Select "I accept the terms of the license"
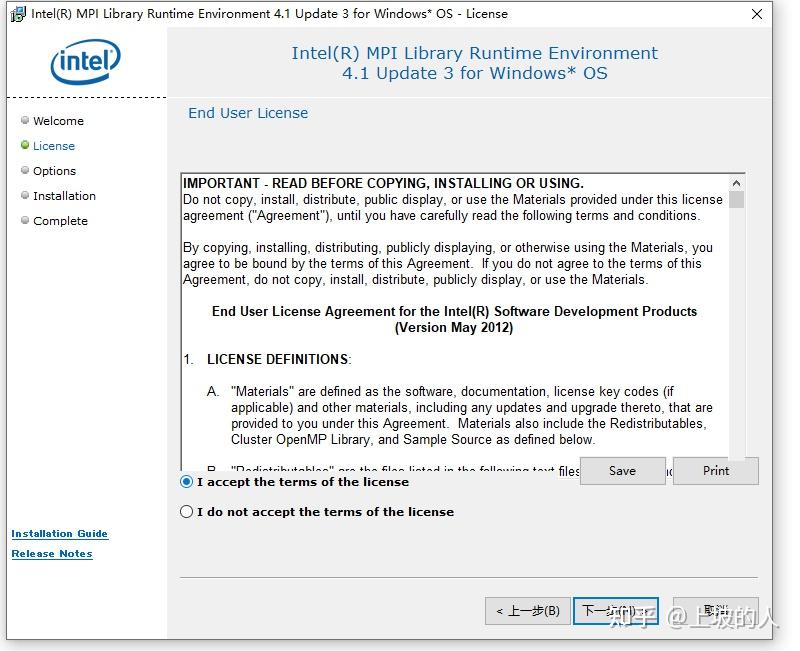 click(187, 482)
